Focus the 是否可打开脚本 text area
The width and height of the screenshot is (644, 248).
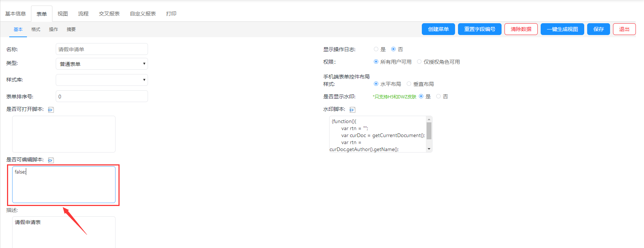pyautogui.click(x=64, y=134)
